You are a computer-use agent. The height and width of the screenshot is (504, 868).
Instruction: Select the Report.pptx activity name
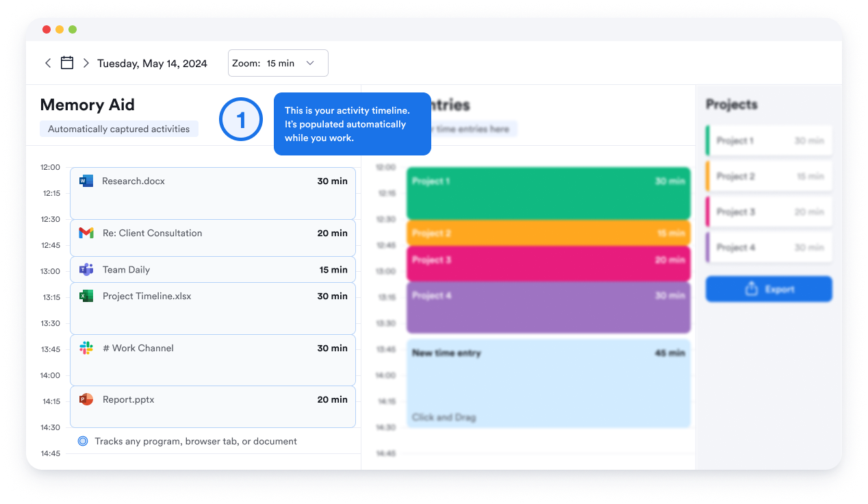click(129, 399)
